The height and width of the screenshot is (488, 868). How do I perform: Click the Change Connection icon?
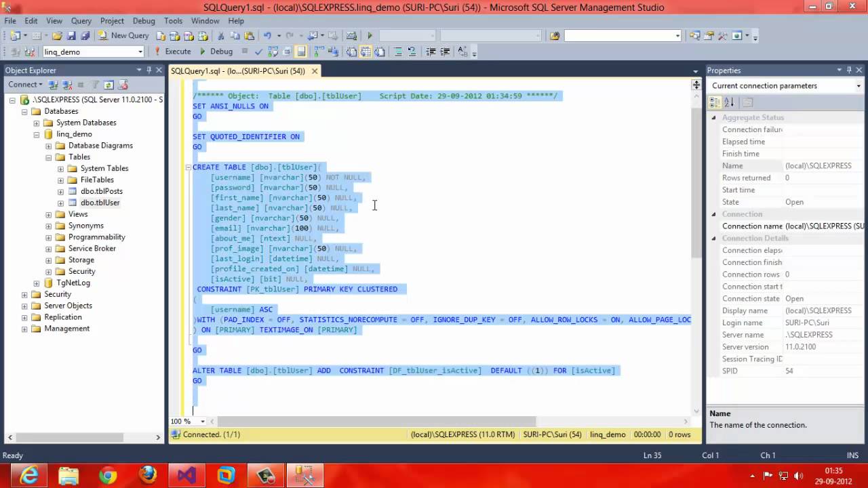[29, 52]
